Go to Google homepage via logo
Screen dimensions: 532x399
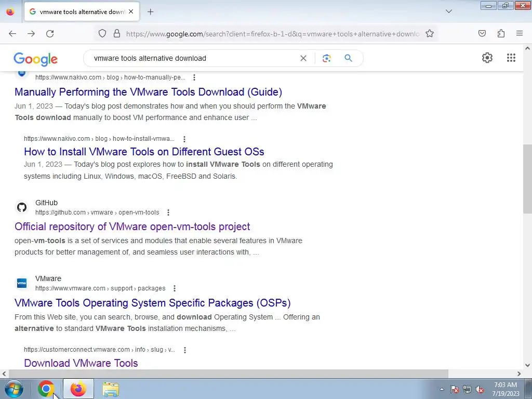coord(36,59)
